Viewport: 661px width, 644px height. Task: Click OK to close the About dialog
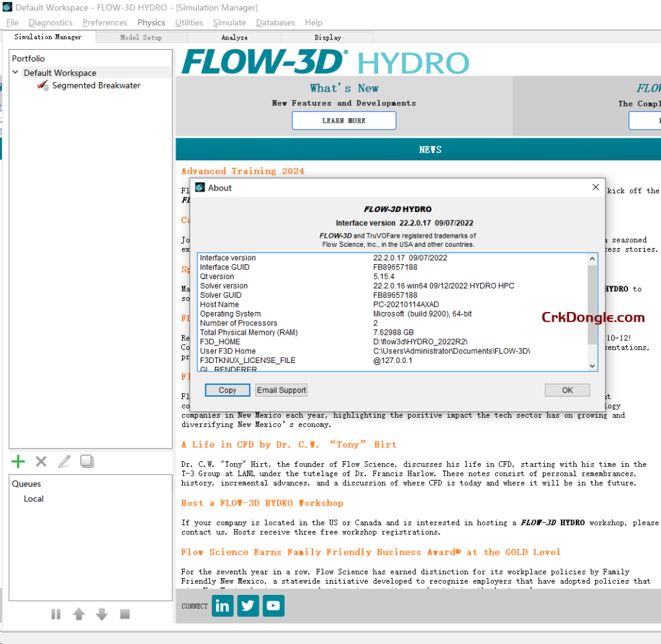[x=567, y=390]
